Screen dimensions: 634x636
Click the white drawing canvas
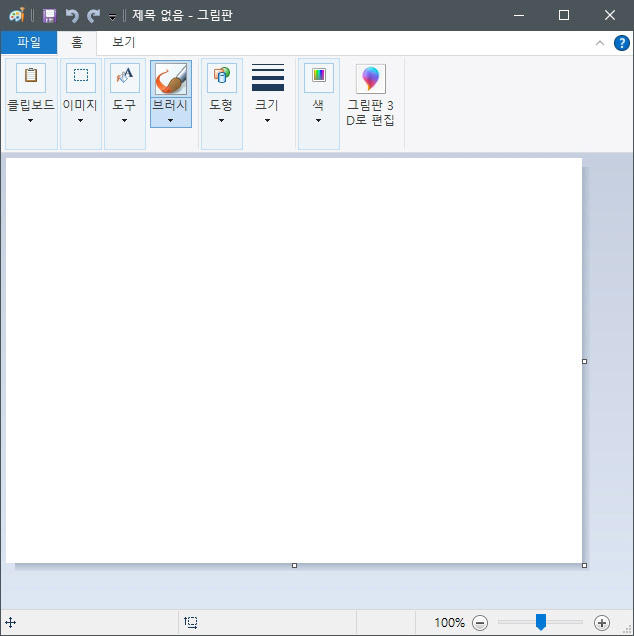pyautogui.click(x=294, y=360)
